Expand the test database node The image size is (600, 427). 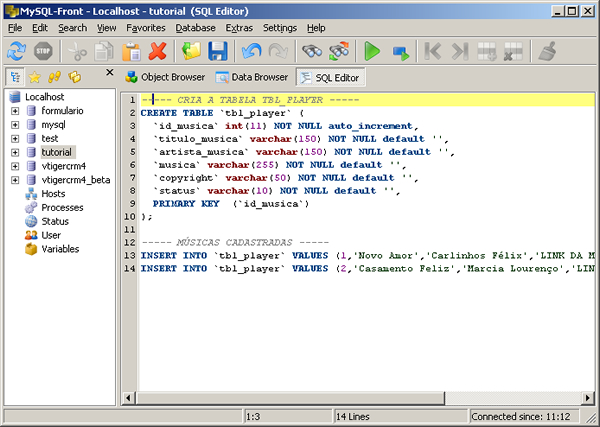click(15, 139)
